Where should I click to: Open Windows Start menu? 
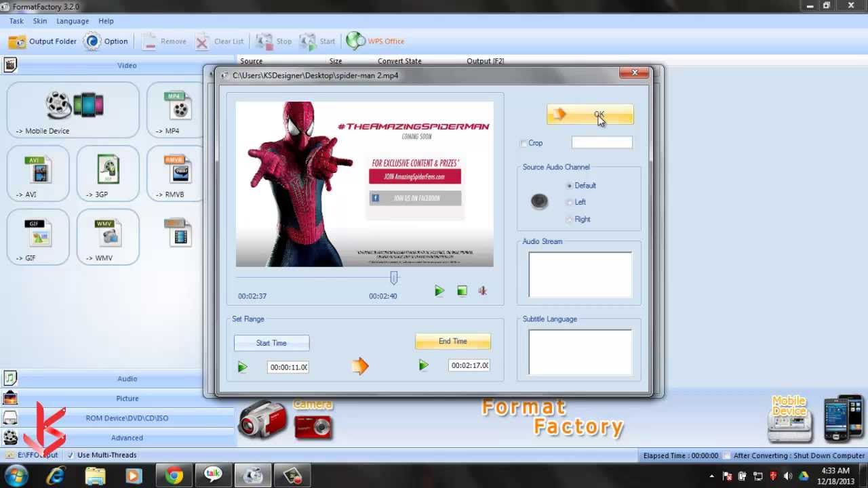pyautogui.click(x=16, y=476)
